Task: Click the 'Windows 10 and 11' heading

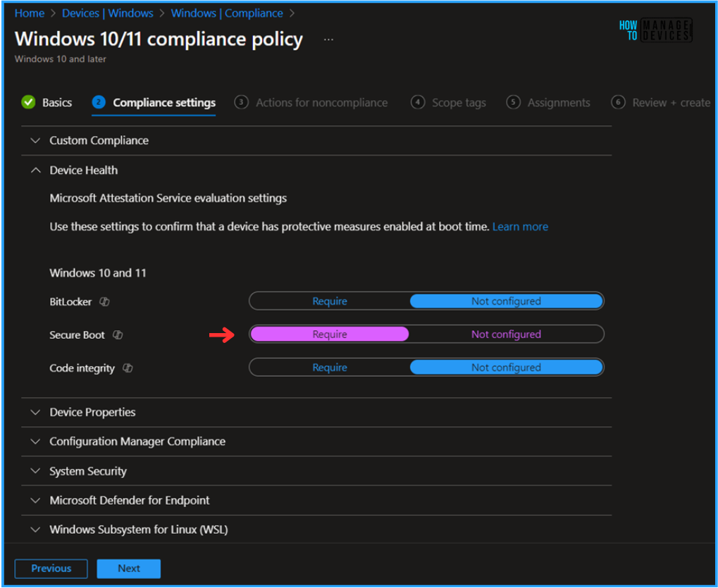Action: click(x=97, y=273)
